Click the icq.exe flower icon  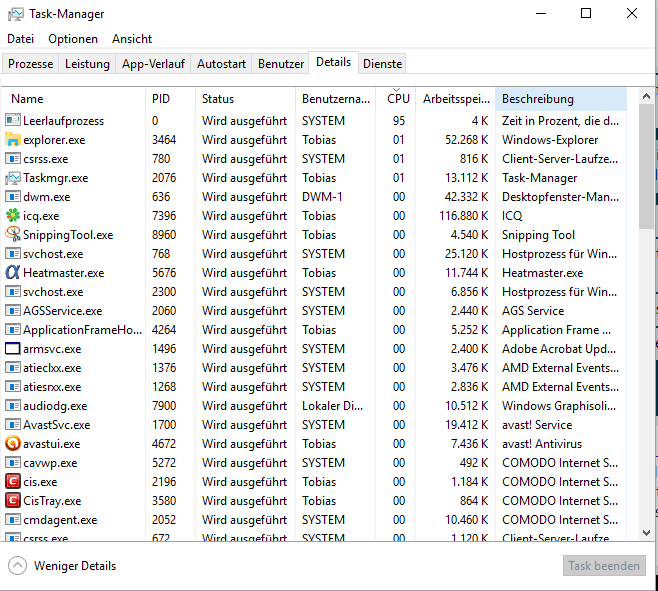13,215
